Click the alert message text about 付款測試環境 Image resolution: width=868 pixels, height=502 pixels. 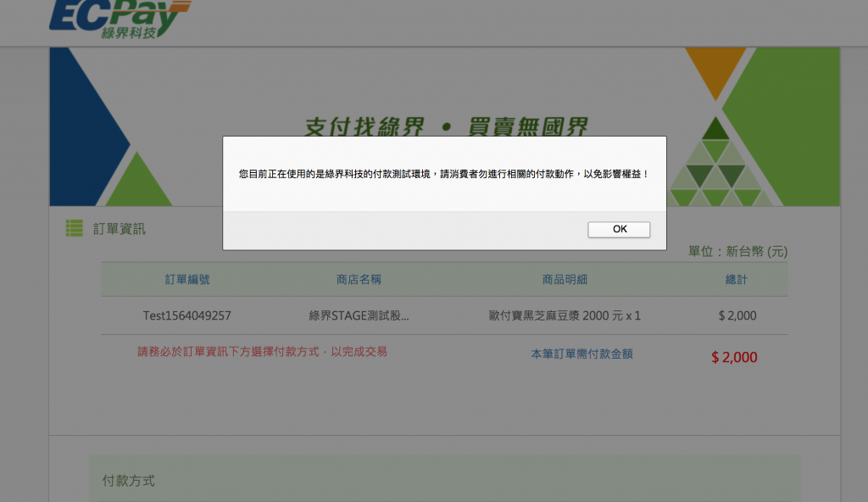(x=444, y=174)
